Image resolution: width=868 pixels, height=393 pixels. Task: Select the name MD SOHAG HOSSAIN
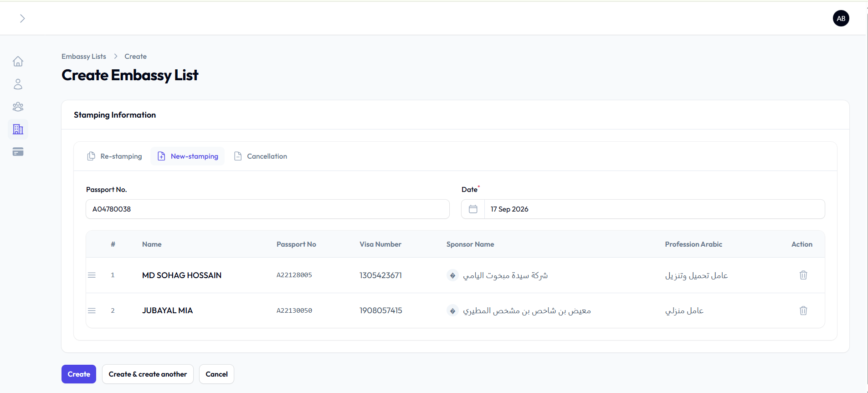[182, 275]
